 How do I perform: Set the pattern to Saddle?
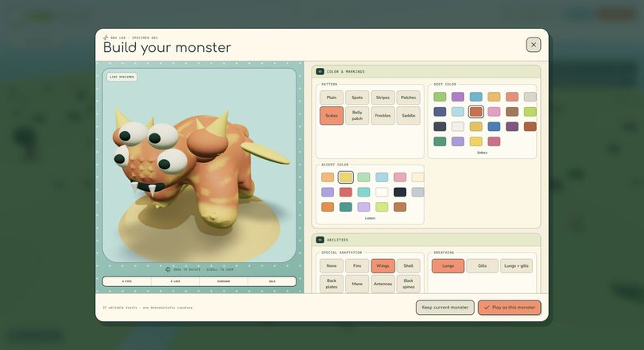point(408,116)
